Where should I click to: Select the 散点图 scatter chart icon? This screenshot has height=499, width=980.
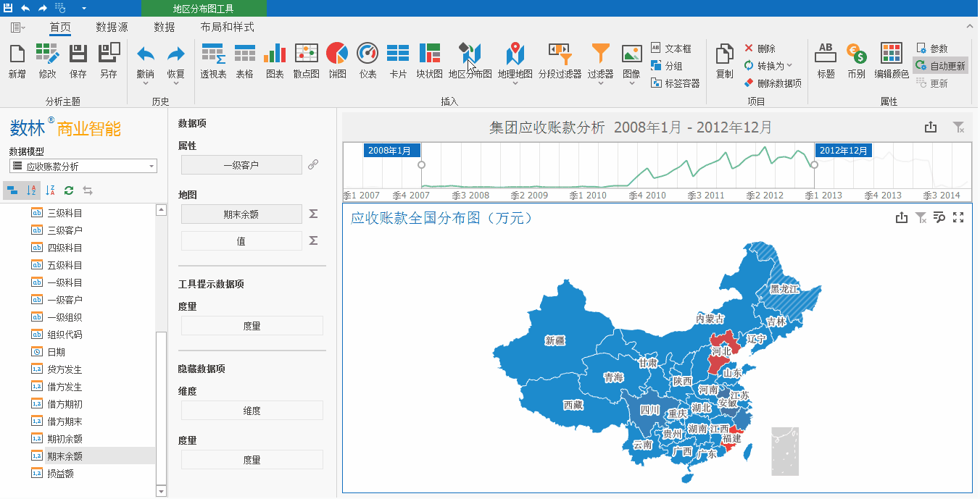[x=306, y=62]
